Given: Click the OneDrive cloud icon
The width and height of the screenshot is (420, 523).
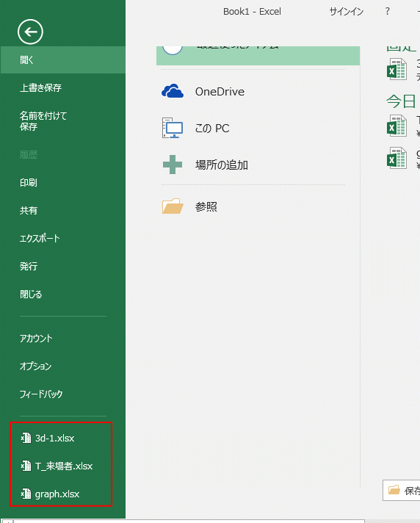Looking at the screenshot, I should click(173, 91).
